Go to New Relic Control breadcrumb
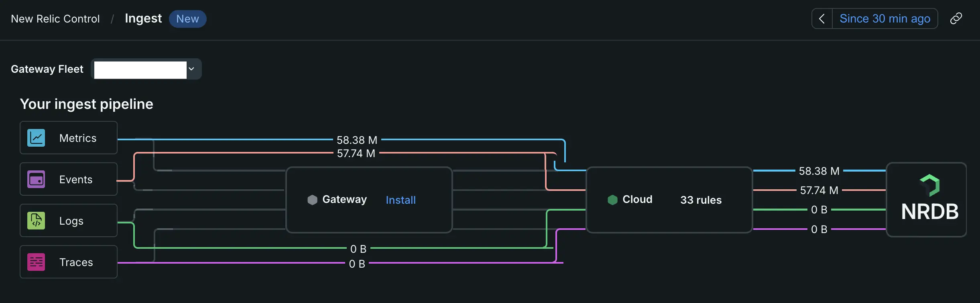This screenshot has height=303, width=980. [55, 19]
